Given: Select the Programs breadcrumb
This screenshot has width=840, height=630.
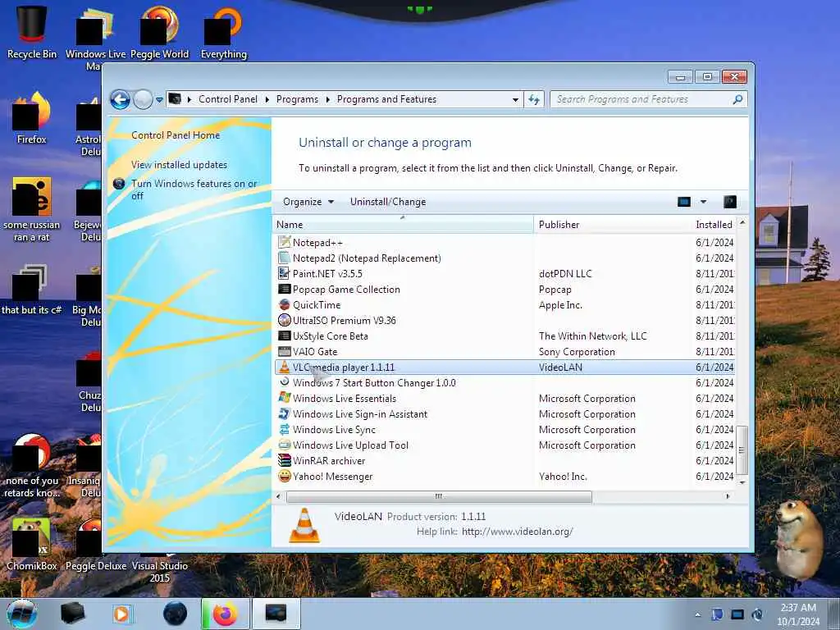Looking at the screenshot, I should [x=297, y=99].
